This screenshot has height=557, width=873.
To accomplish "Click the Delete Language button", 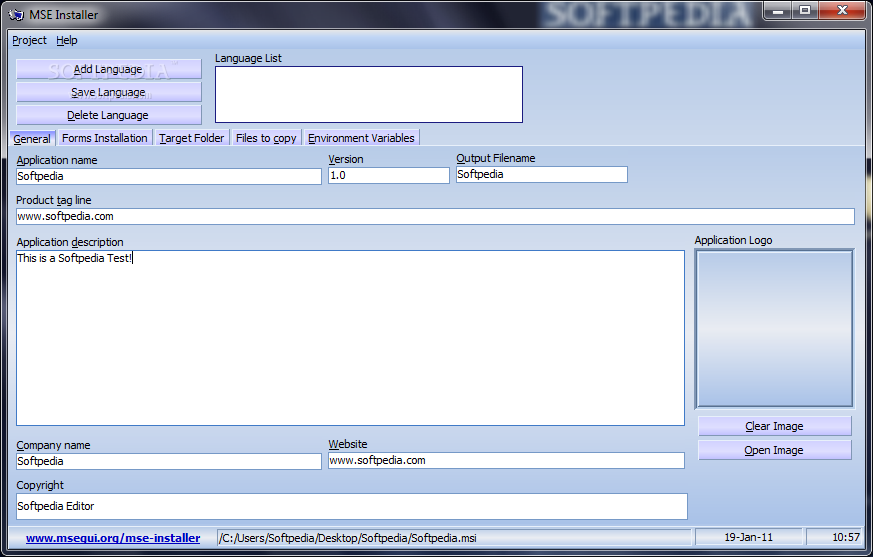I will [109, 115].
